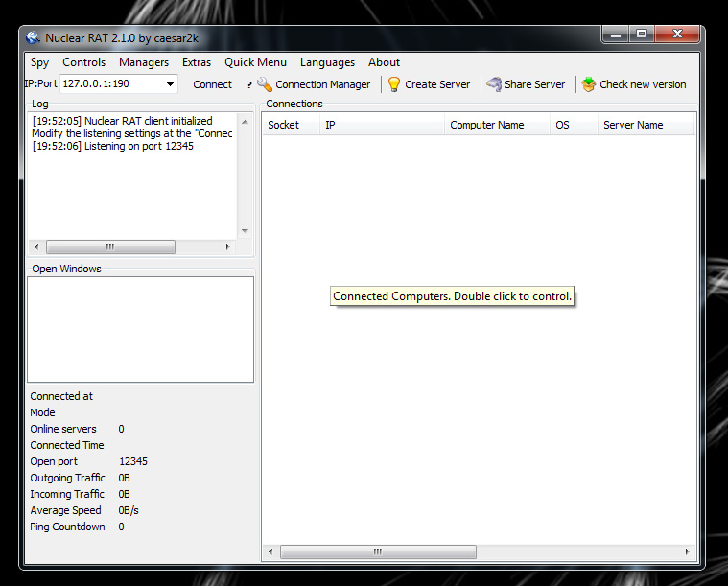Open the Quick Menu
Viewport: 728px width, 586px height.
click(255, 62)
